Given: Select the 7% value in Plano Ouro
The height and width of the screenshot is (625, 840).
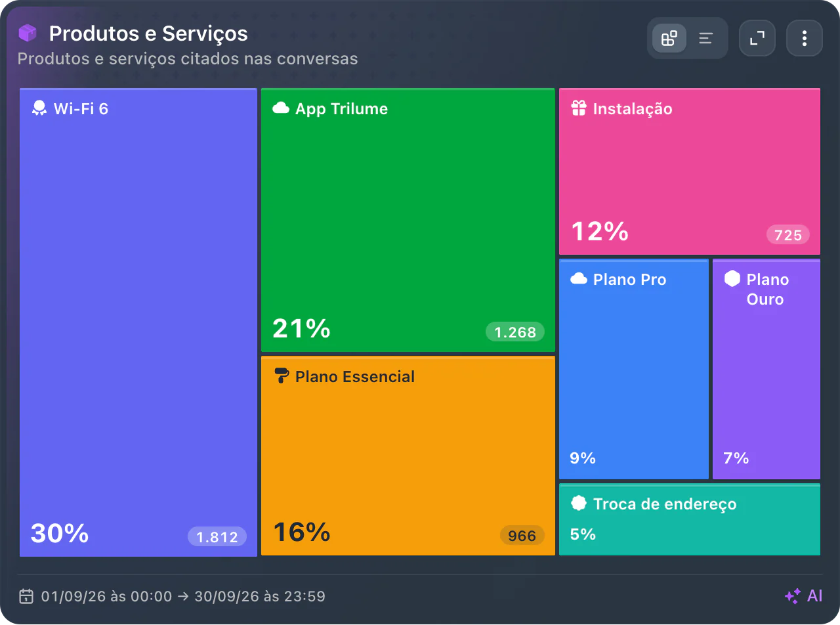Looking at the screenshot, I should 736,458.
